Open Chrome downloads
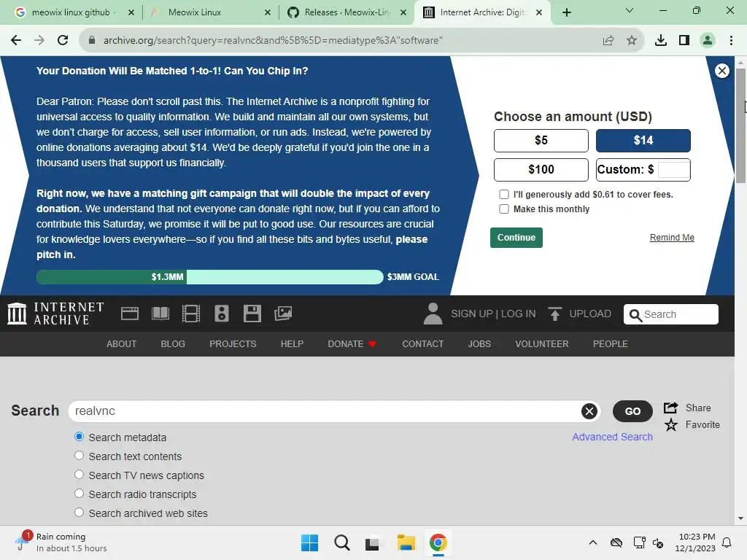 point(661,40)
